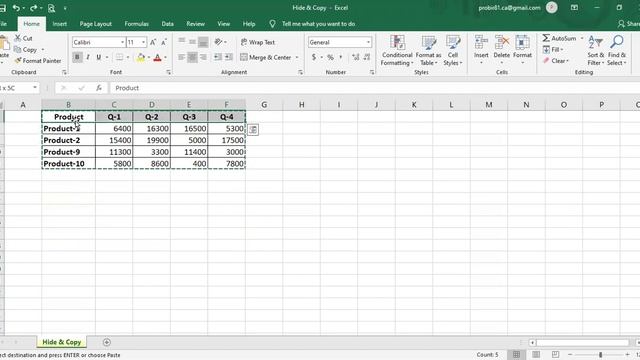Click the Share button
Screen dimensions: 640x360
(629, 24)
